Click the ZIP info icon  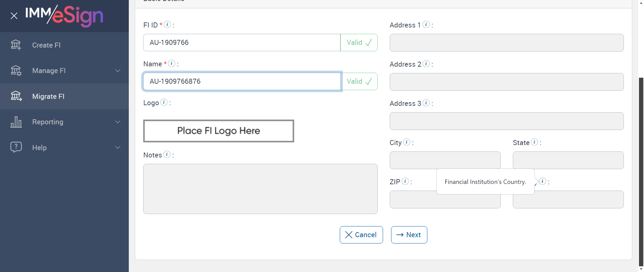point(405,181)
